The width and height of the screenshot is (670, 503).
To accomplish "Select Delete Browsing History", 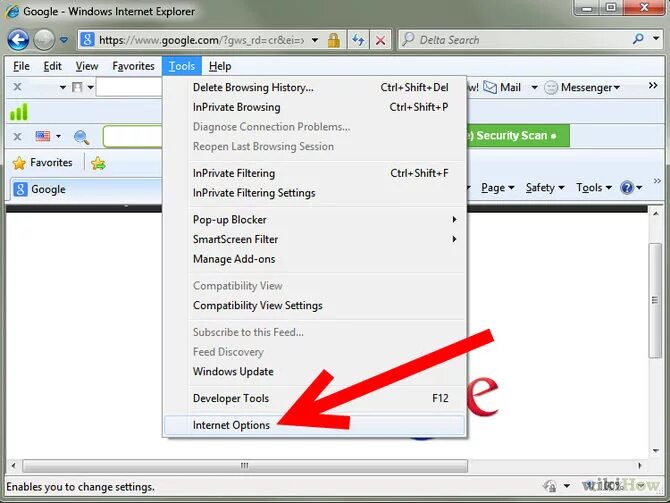I will [x=315, y=87].
